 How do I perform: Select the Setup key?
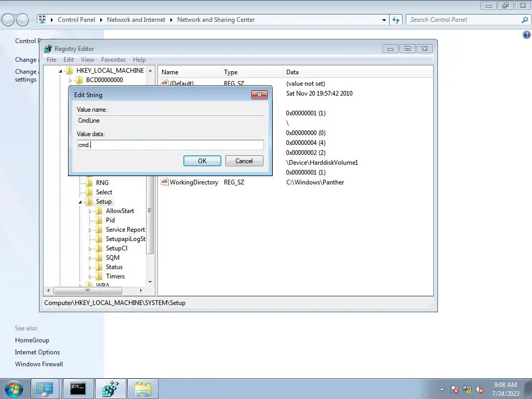pyautogui.click(x=103, y=202)
